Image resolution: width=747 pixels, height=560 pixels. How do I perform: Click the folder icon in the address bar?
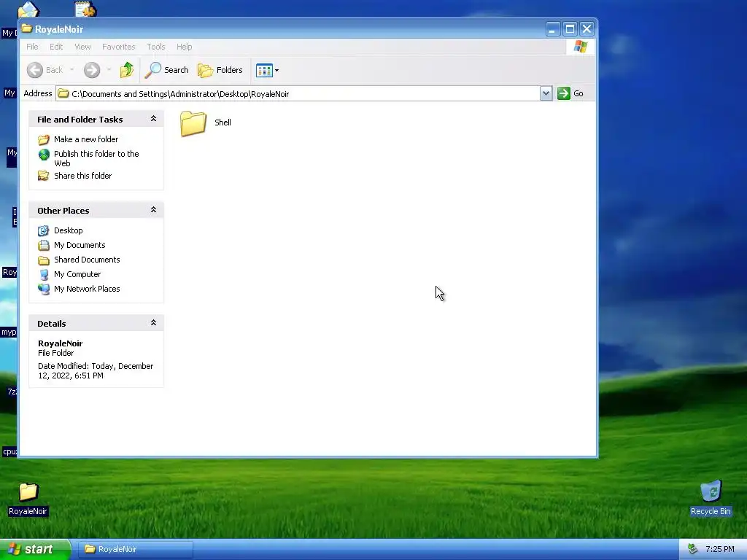(x=63, y=93)
